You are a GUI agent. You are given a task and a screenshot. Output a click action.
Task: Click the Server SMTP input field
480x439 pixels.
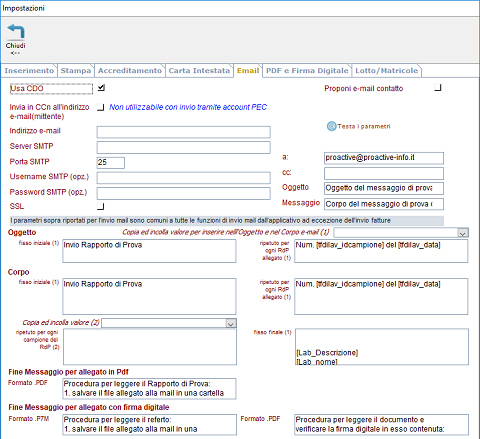tap(183, 147)
